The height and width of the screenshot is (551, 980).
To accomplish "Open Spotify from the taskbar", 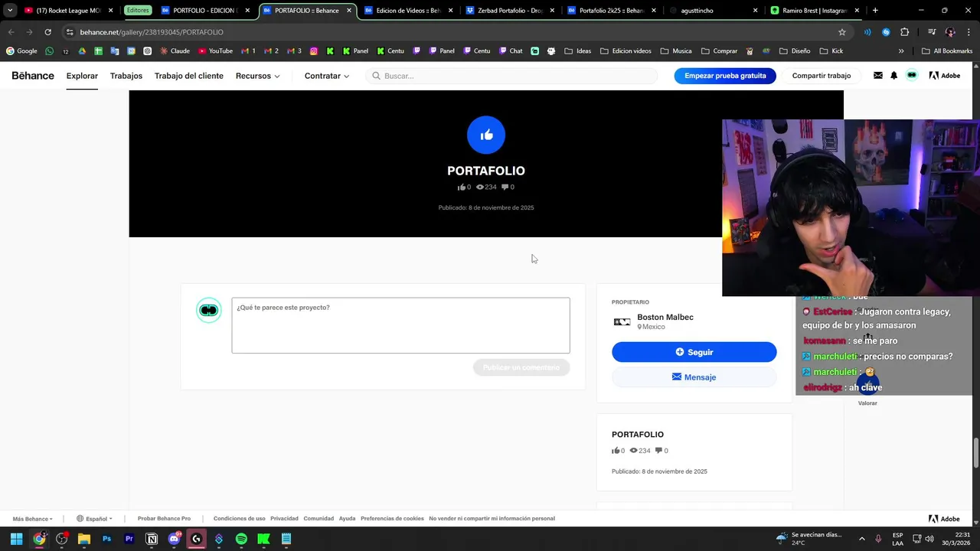I will click(x=241, y=539).
